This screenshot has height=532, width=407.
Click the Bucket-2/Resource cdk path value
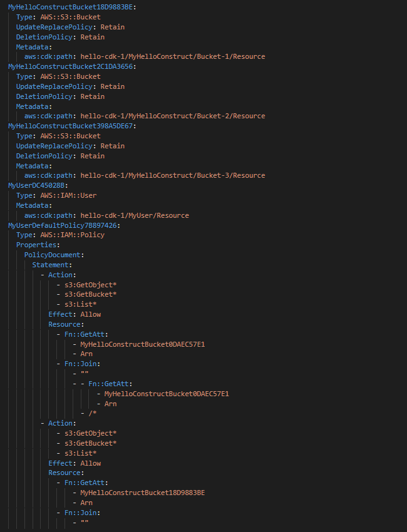tap(173, 116)
